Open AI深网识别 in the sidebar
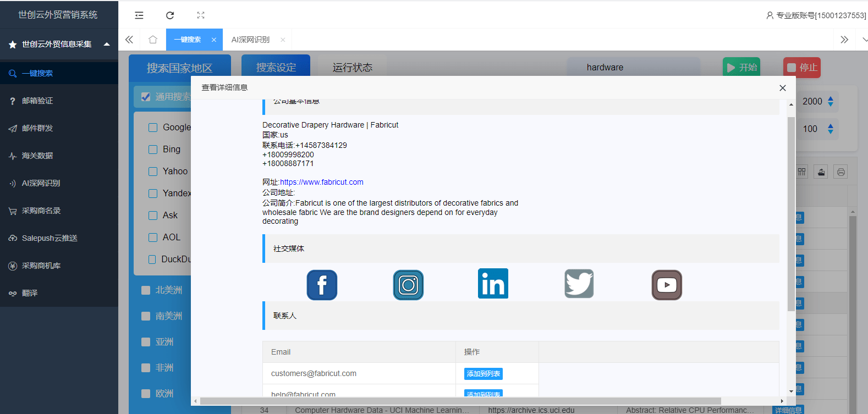The height and width of the screenshot is (414, 868). coord(59,183)
